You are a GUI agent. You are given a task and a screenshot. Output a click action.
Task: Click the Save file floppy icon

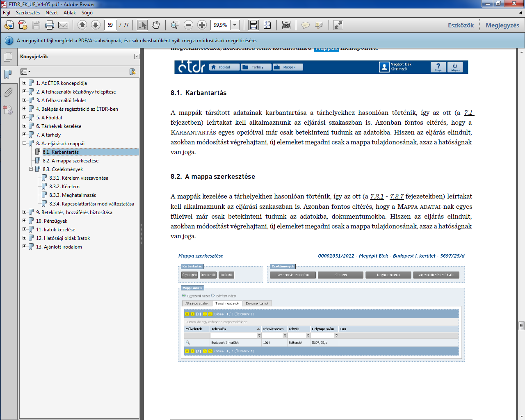[x=36, y=25]
